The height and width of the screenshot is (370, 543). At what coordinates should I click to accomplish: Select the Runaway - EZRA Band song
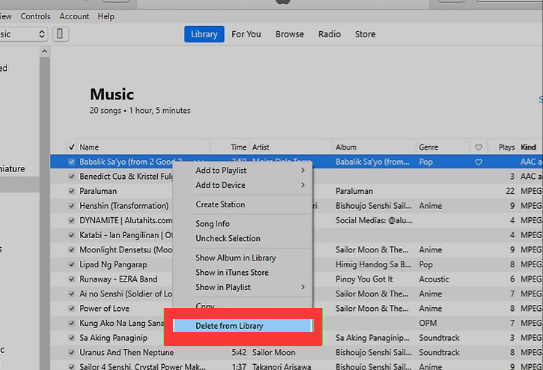click(118, 279)
